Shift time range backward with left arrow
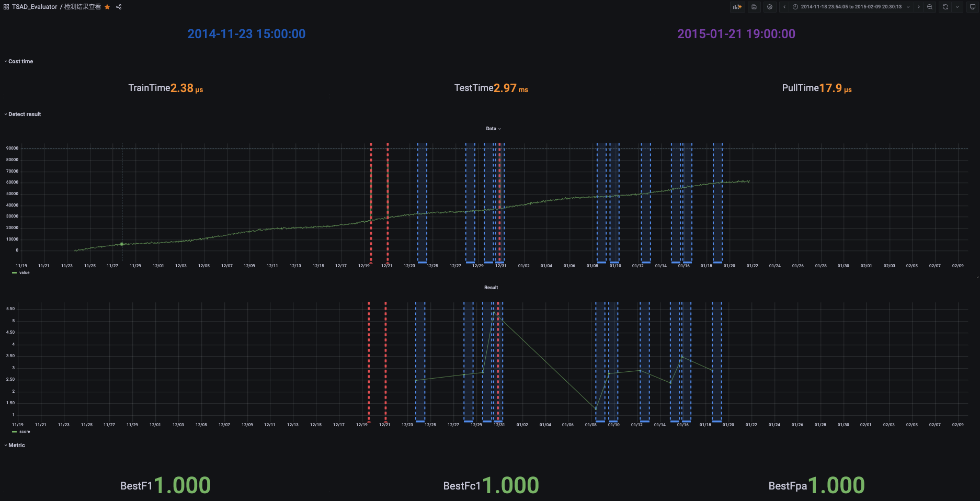The height and width of the screenshot is (501, 980). coord(784,7)
